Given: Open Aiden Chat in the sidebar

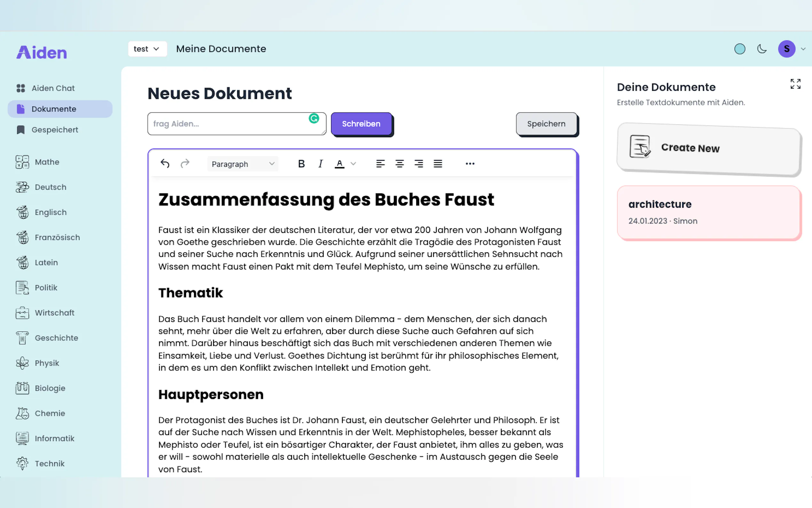Looking at the screenshot, I should (x=53, y=88).
